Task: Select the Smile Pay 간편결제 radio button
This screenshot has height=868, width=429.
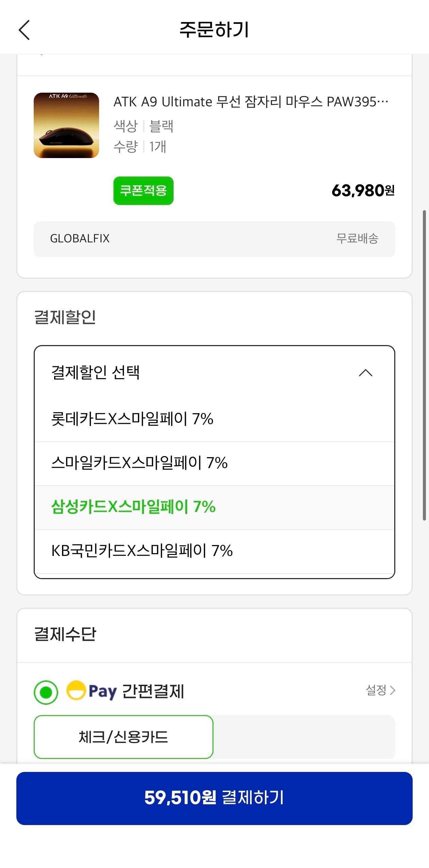Action: 46,692
